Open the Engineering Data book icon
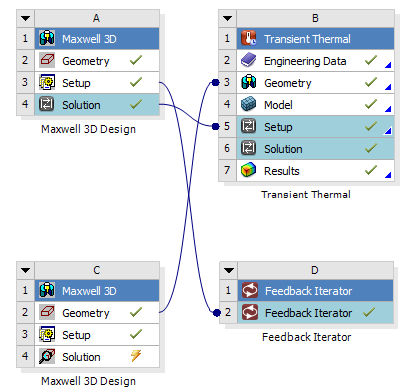Screen dimensions: 418x391 tap(249, 61)
